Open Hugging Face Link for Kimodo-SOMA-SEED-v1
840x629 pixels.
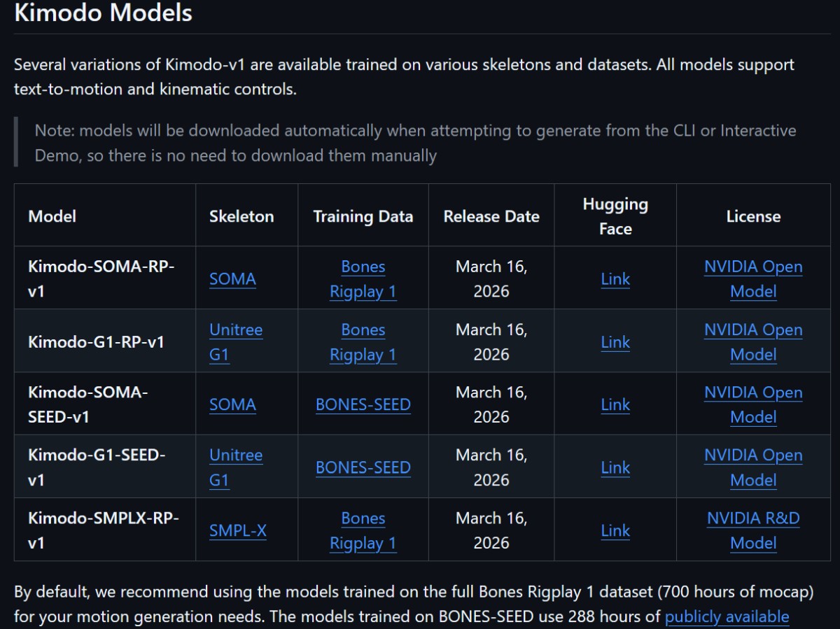pyautogui.click(x=615, y=404)
